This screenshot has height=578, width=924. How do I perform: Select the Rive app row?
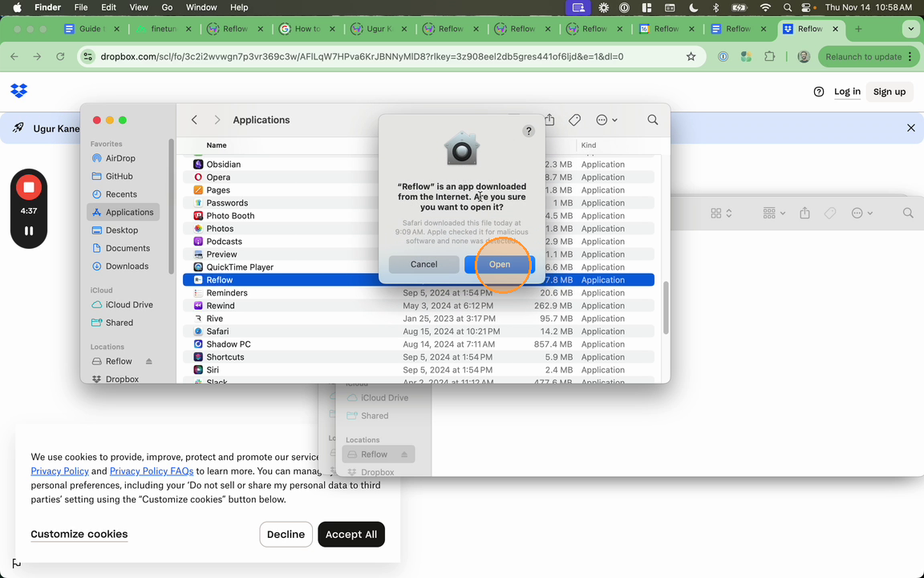[x=419, y=319]
